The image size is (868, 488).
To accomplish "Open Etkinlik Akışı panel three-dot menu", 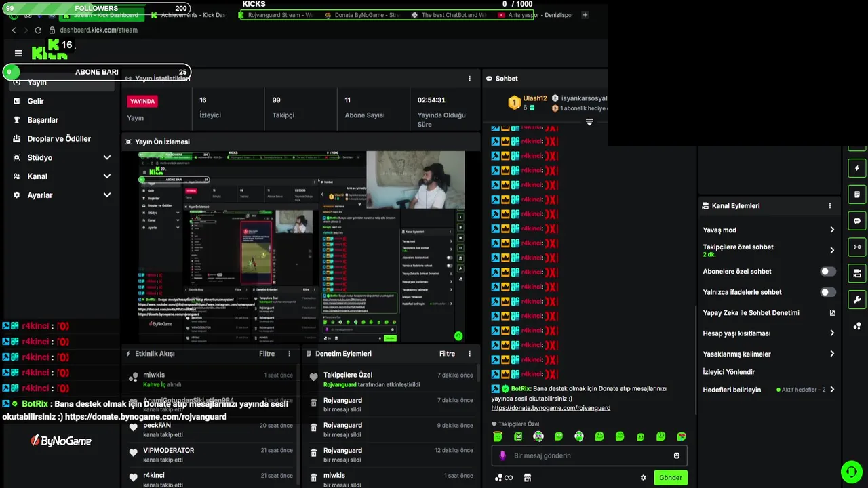I will pyautogui.click(x=289, y=354).
